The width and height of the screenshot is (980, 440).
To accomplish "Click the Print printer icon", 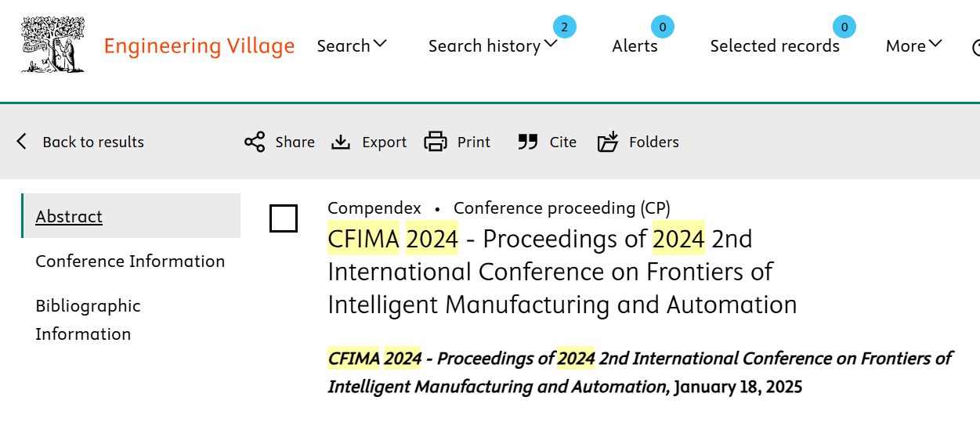I will pyautogui.click(x=436, y=142).
